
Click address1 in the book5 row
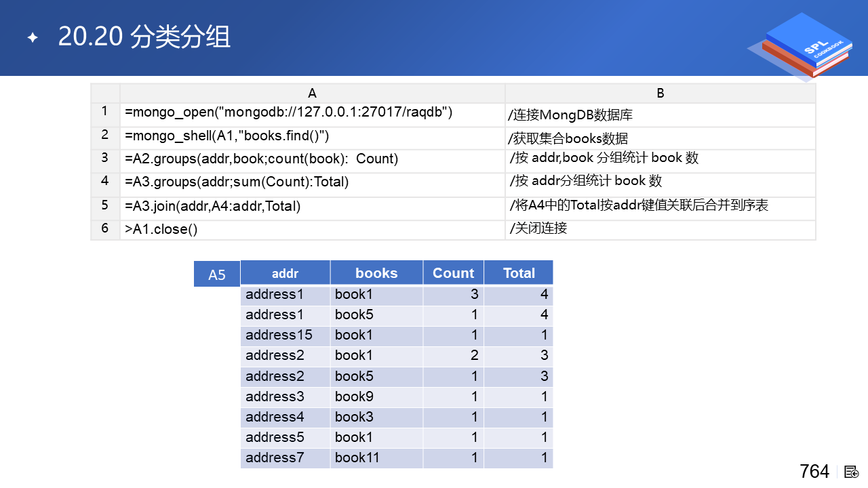tap(285, 315)
